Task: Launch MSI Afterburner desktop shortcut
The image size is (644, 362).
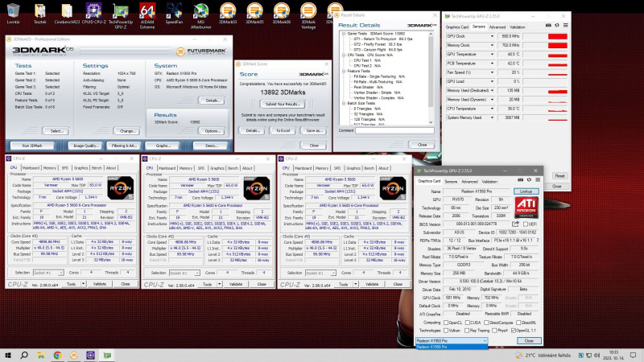Action: (200, 15)
